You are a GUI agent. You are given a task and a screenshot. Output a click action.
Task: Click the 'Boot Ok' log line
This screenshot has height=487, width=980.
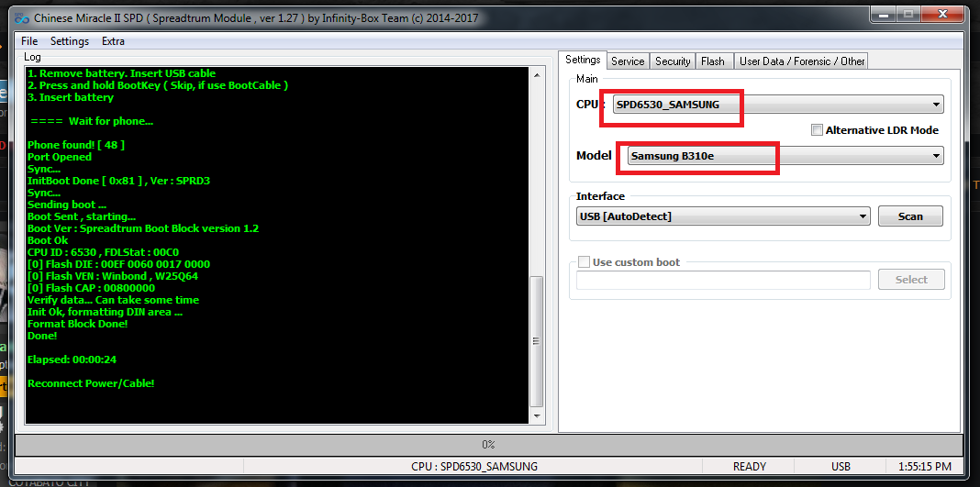(x=48, y=240)
